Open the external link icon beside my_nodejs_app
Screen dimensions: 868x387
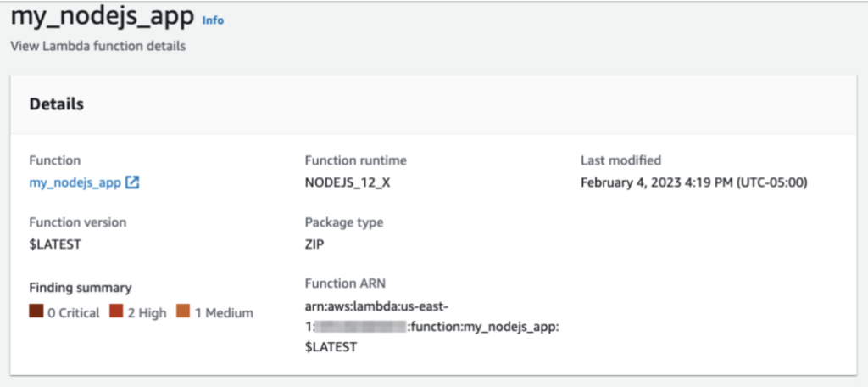tap(132, 182)
